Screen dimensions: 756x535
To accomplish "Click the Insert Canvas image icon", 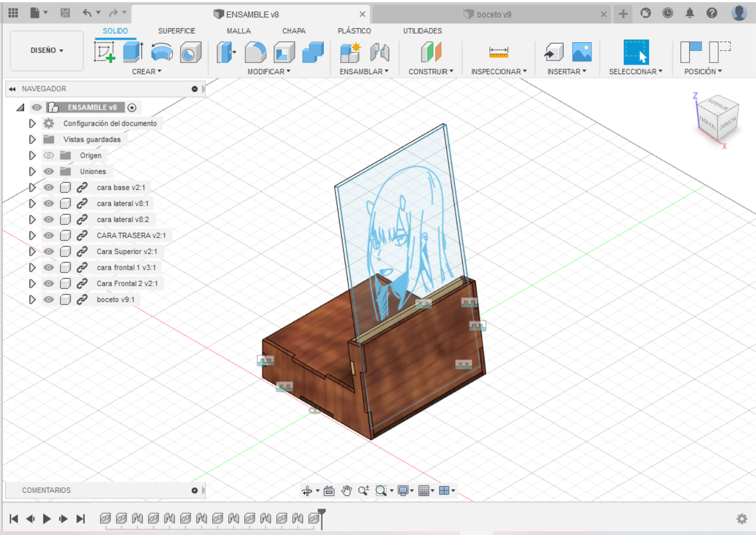I will pos(582,52).
